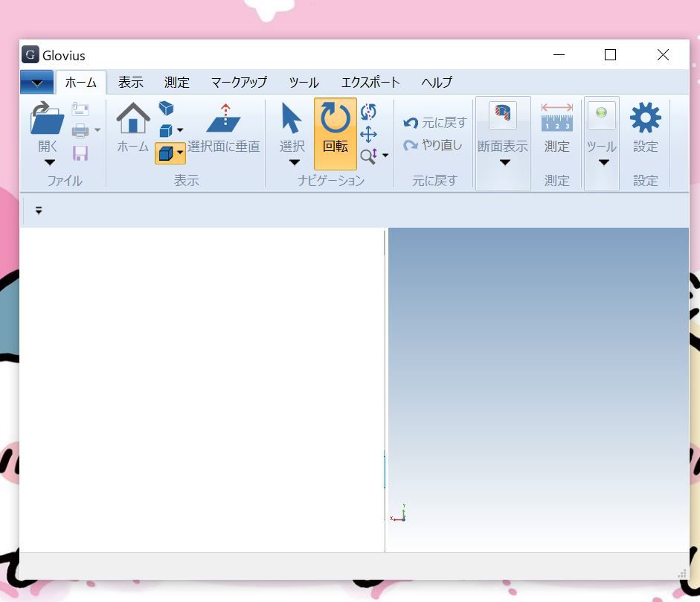This screenshot has height=602, width=700.
Task: Open the マークアップ menu tab
Action: [240, 83]
